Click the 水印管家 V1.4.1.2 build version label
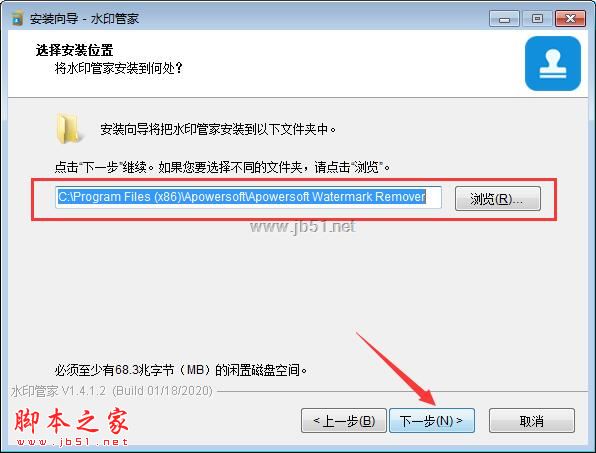Image resolution: width=596 pixels, height=453 pixels. (x=111, y=391)
